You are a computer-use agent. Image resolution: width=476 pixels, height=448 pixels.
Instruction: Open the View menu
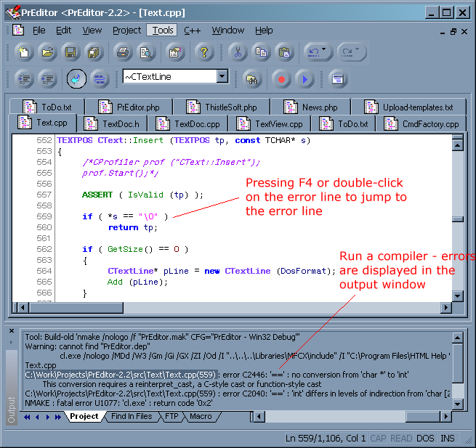coord(92,30)
